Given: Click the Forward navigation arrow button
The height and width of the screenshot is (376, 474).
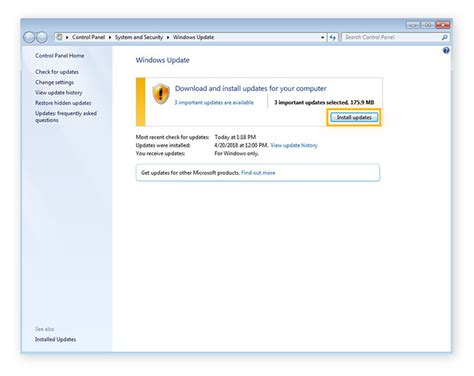Looking at the screenshot, I should coord(42,37).
